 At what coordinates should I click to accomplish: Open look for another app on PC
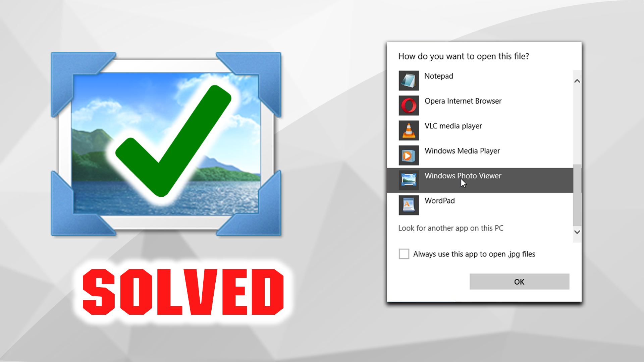[451, 228]
